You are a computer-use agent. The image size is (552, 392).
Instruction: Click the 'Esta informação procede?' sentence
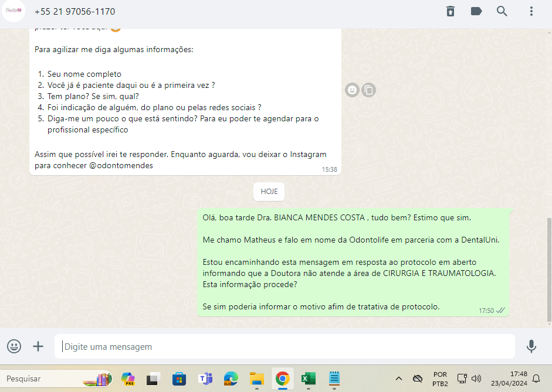pos(249,284)
